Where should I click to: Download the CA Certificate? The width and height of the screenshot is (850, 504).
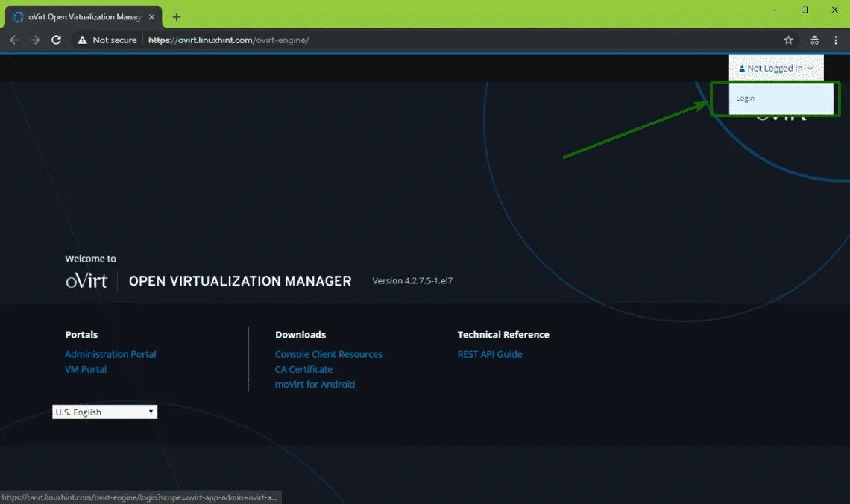[303, 369]
